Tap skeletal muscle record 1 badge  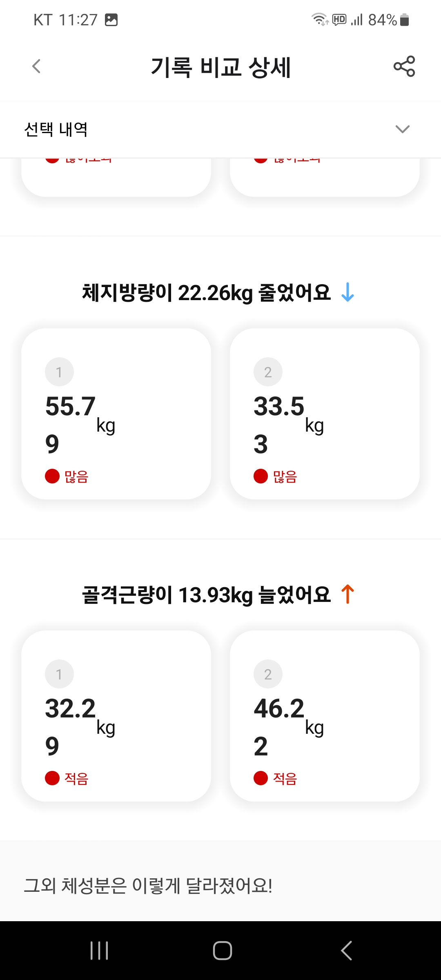click(x=59, y=674)
